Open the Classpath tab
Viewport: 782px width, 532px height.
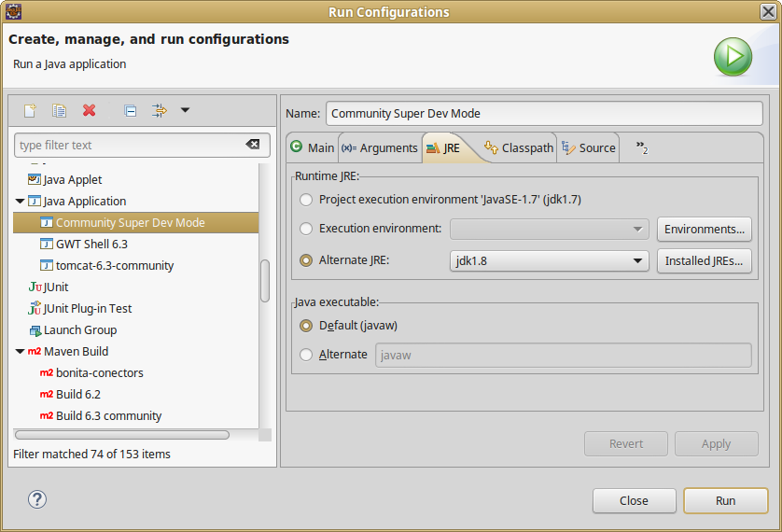coord(519,148)
